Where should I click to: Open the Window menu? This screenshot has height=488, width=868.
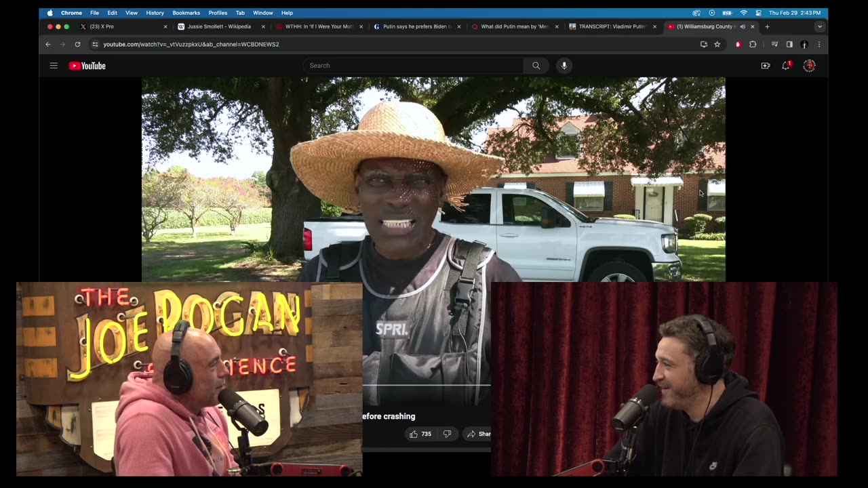263,13
